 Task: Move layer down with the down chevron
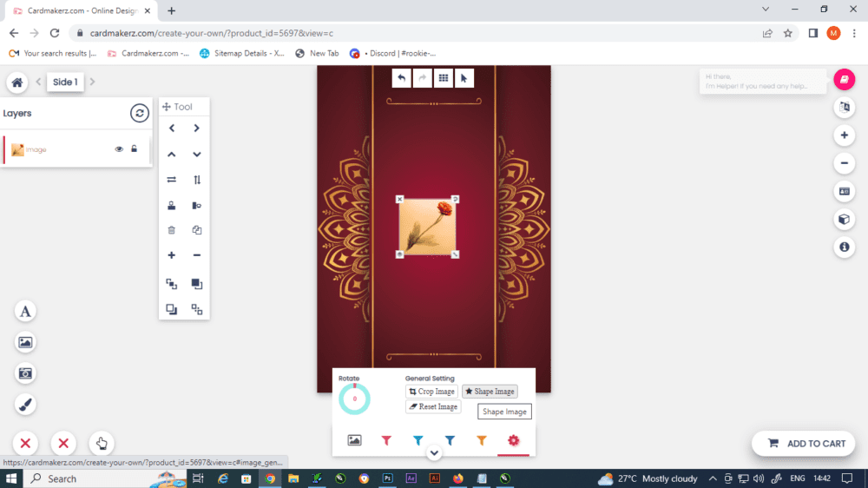click(197, 155)
